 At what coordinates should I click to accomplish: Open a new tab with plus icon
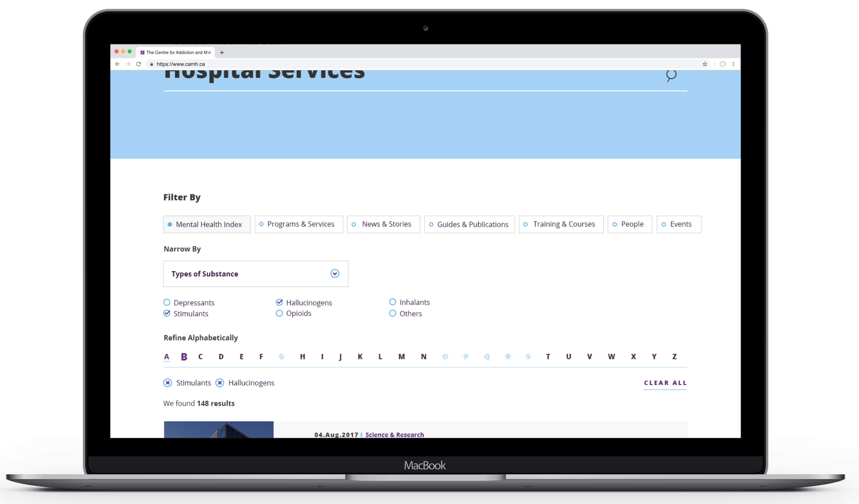point(222,52)
